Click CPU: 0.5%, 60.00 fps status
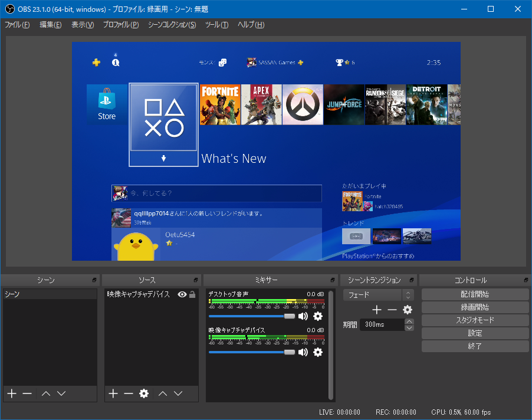 coord(461,412)
